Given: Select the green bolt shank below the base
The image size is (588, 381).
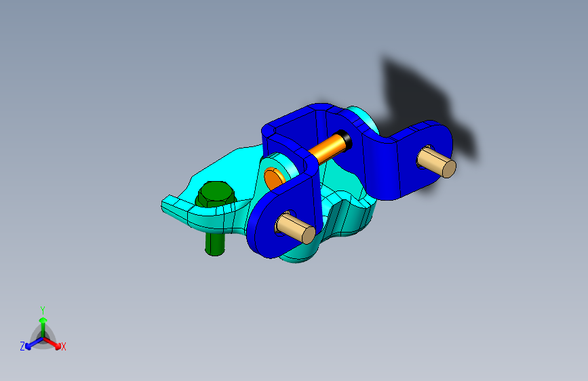Looking at the screenshot, I should [x=215, y=244].
